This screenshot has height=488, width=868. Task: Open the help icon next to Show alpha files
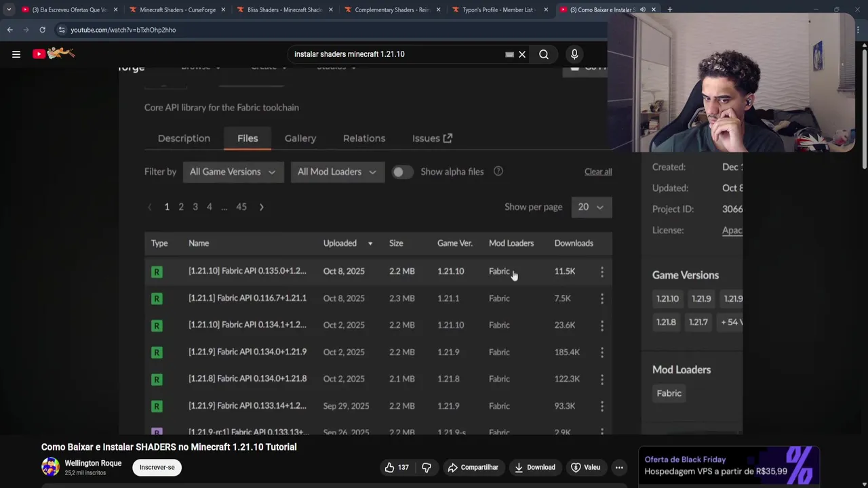tap(498, 171)
